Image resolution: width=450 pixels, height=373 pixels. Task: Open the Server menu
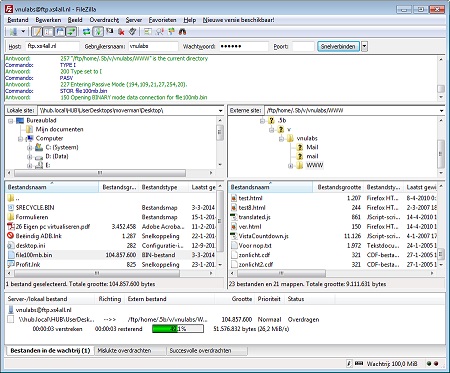134,20
